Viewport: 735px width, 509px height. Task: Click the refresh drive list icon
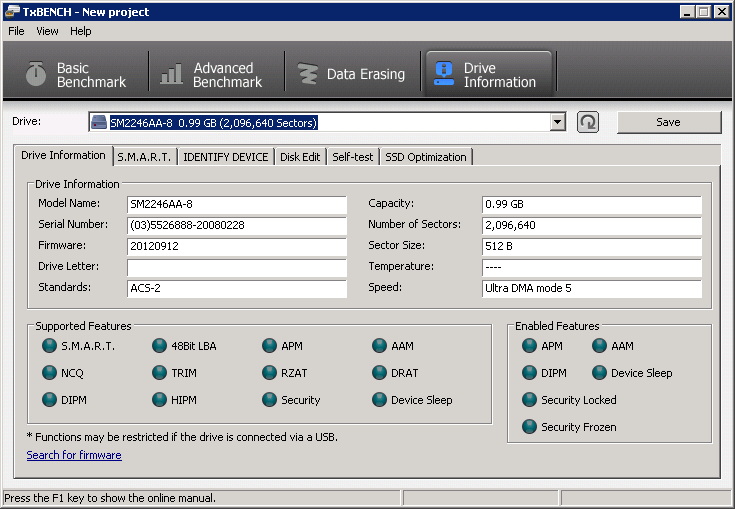588,122
